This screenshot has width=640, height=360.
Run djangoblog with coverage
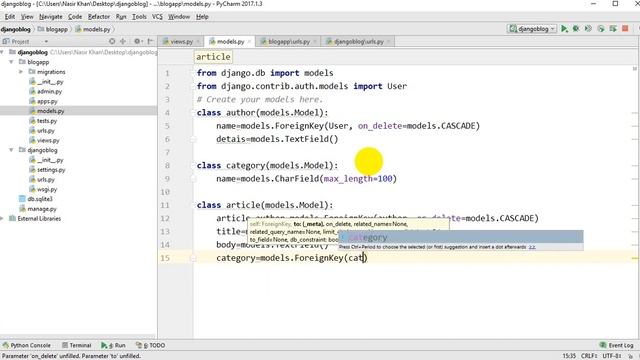click(588, 29)
